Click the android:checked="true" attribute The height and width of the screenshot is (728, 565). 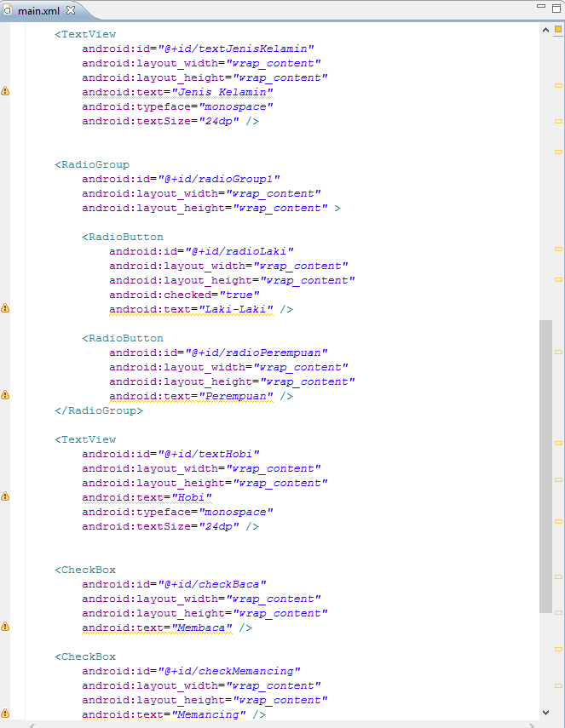pos(184,295)
